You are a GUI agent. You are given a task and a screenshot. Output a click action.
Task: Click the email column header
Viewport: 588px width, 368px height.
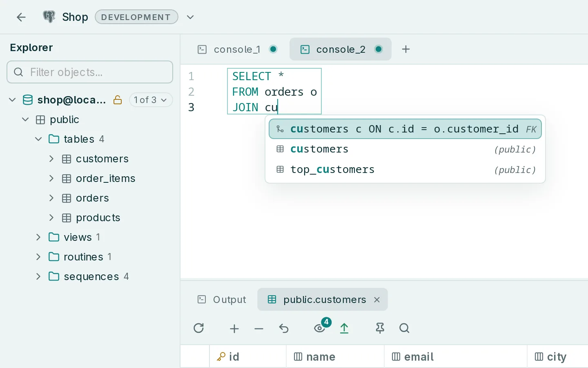[456, 357]
